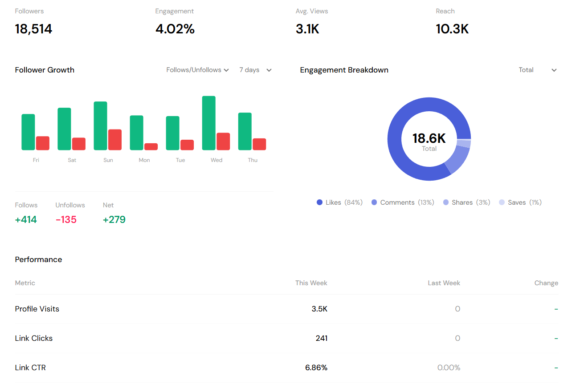Viewport: 588px width, 392px height.
Task: Click the Comments legend indicator
Action: click(x=374, y=202)
